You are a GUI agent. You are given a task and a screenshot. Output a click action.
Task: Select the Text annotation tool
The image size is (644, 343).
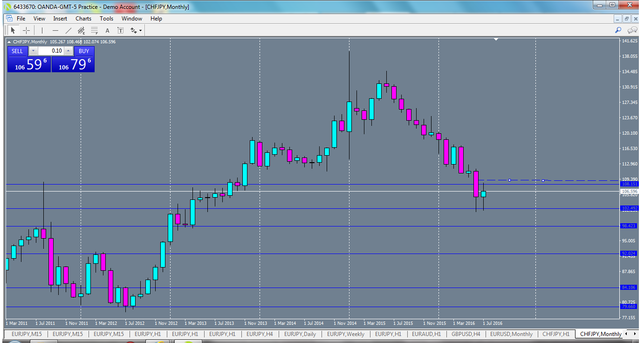coord(107,30)
